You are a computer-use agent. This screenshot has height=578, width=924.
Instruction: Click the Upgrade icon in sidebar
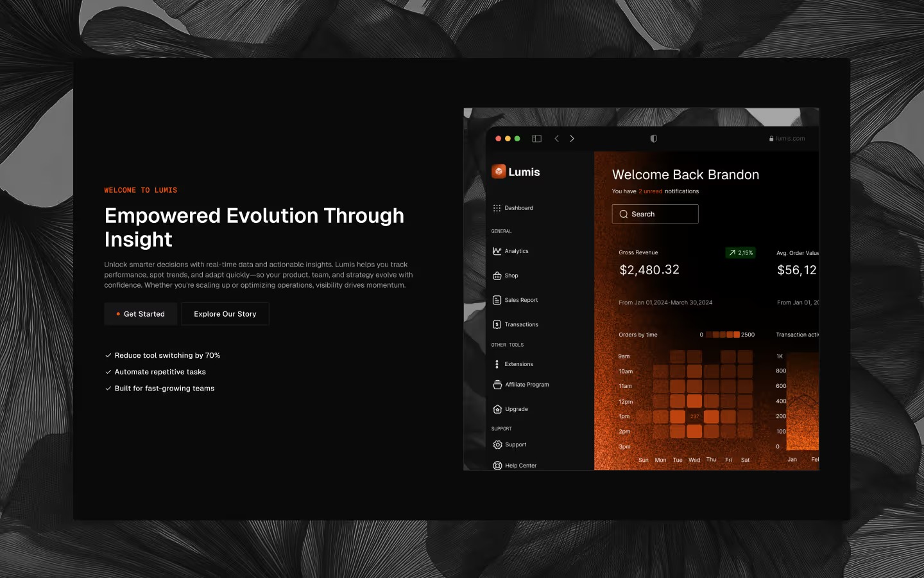pos(497,409)
